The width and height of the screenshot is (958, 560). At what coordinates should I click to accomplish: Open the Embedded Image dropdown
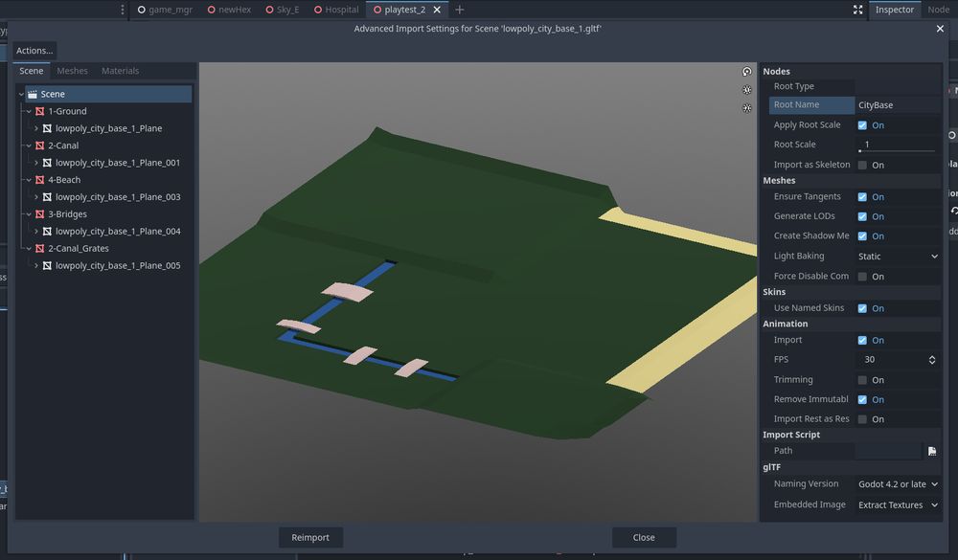point(897,504)
